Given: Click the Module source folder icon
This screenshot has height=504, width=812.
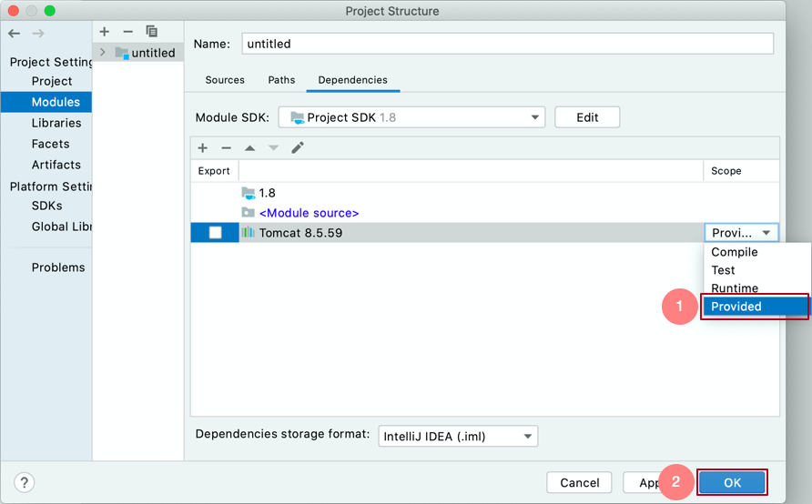Looking at the screenshot, I should (249, 213).
